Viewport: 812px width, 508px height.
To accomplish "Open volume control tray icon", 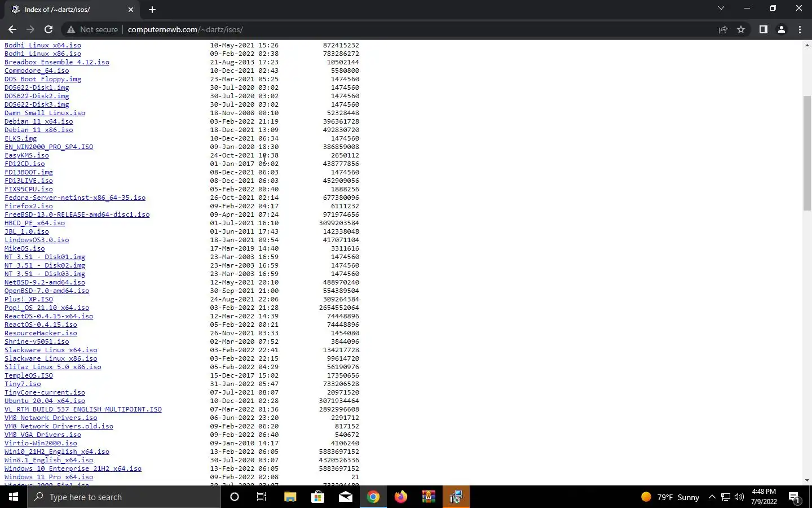I will (x=739, y=497).
